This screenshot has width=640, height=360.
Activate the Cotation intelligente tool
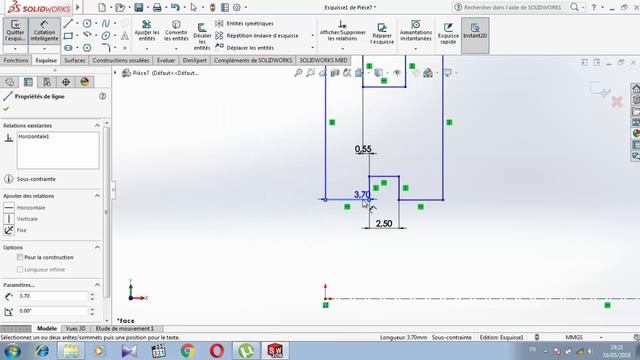coord(44,31)
